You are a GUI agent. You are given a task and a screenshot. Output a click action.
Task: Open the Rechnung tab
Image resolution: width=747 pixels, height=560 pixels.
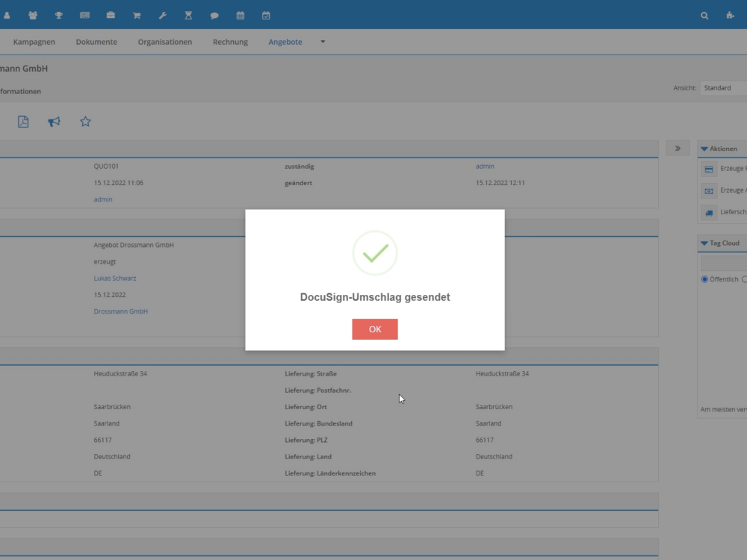coord(230,42)
